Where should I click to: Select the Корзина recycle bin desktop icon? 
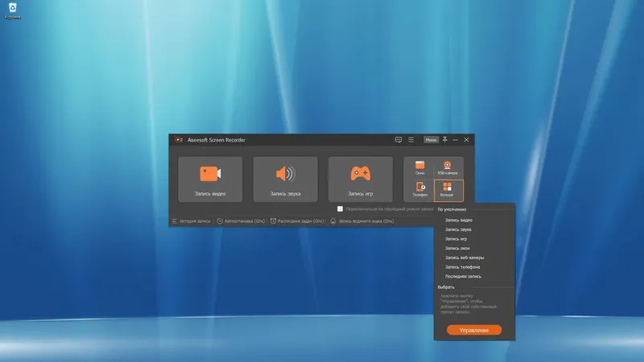coord(13,11)
